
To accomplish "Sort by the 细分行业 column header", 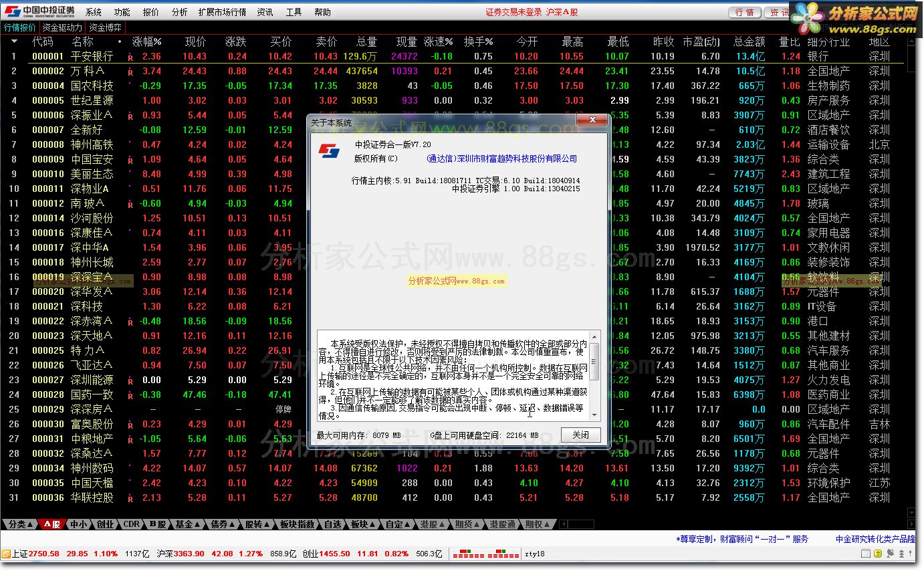I will click(828, 41).
